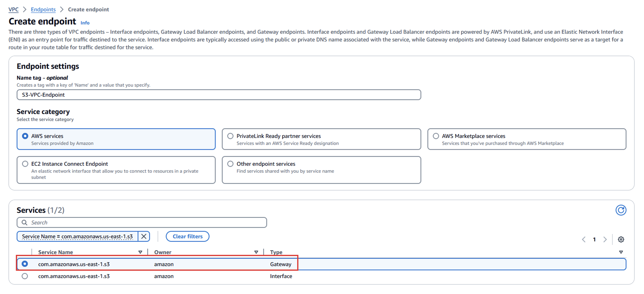644x294 pixels.
Task: Select the S3 Interface service row radio
Action: pos(25,276)
